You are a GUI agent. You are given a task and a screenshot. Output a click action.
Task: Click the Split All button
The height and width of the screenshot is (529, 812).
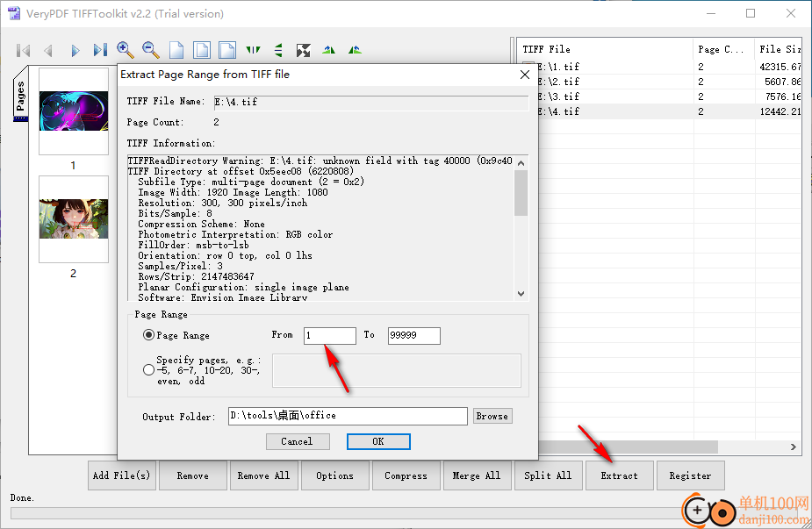[548, 475]
